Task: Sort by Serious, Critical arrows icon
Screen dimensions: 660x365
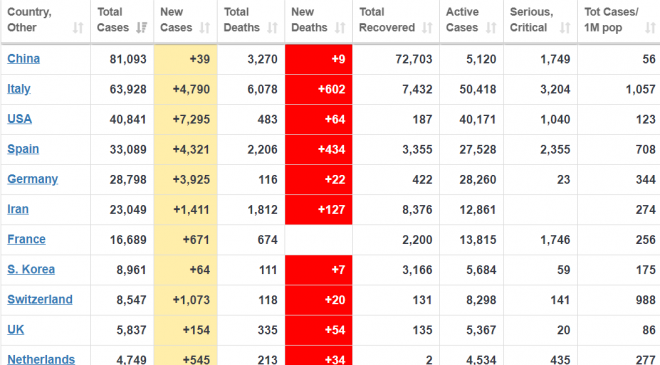Action: coord(565,28)
